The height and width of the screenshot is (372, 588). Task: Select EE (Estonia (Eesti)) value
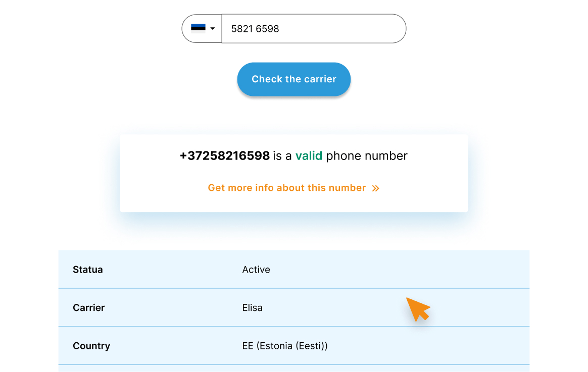(x=285, y=346)
